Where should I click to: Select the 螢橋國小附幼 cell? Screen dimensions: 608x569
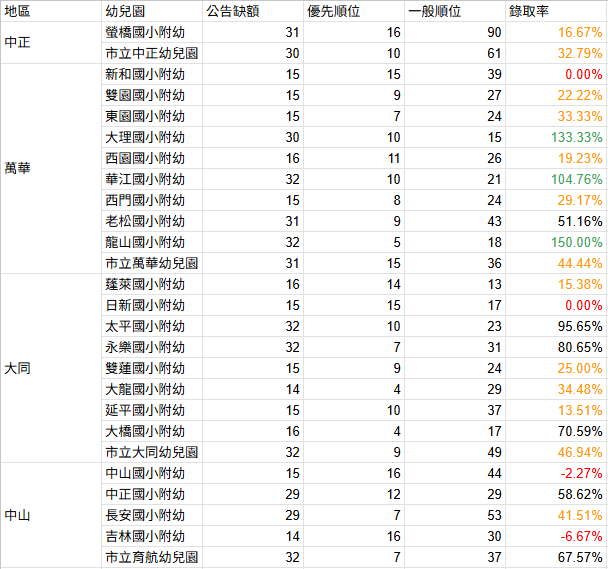[x=152, y=32]
